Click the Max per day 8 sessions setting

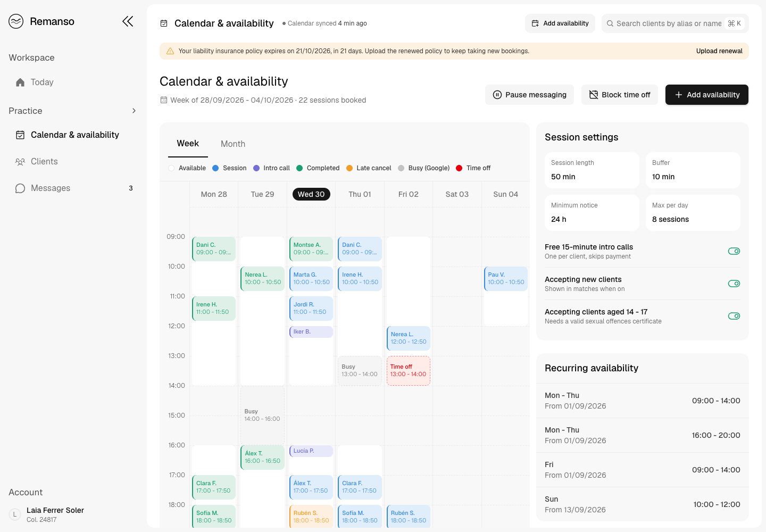[693, 213]
